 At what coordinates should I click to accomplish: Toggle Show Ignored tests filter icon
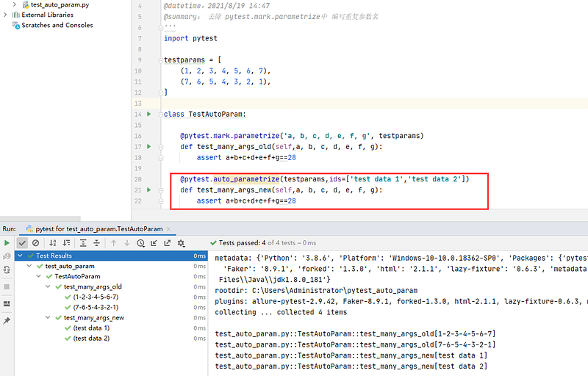(x=35, y=243)
